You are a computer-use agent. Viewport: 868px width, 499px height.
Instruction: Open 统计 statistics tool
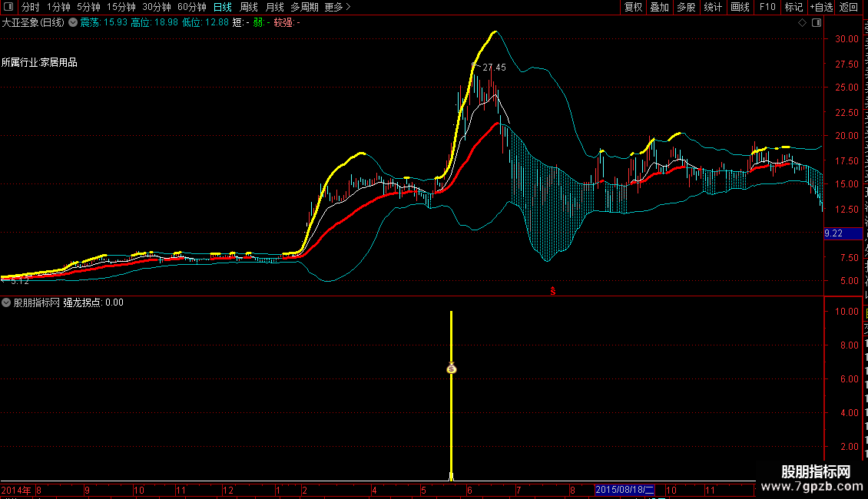pyautogui.click(x=713, y=7)
